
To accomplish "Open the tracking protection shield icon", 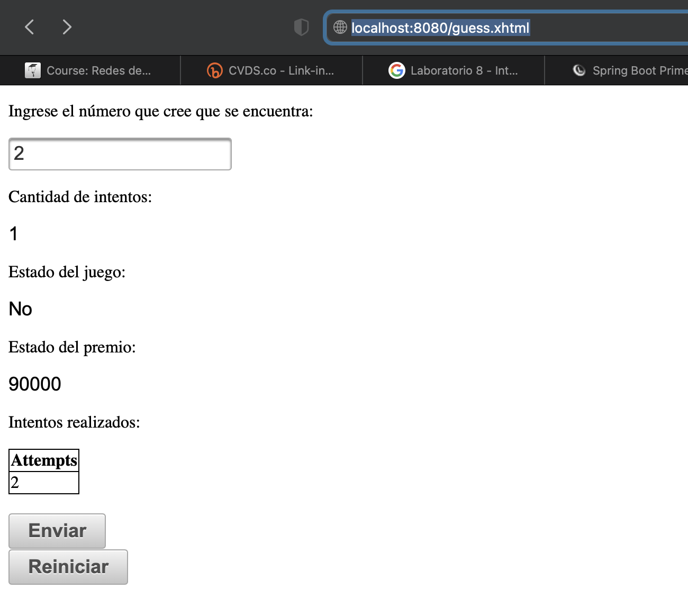I will (301, 27).
